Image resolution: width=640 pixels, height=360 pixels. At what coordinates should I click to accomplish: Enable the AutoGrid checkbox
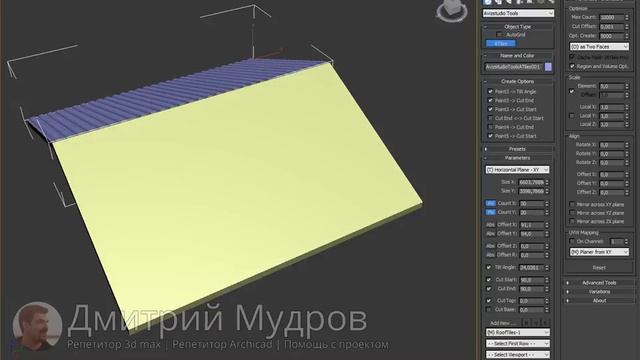(x=499, y=35)
